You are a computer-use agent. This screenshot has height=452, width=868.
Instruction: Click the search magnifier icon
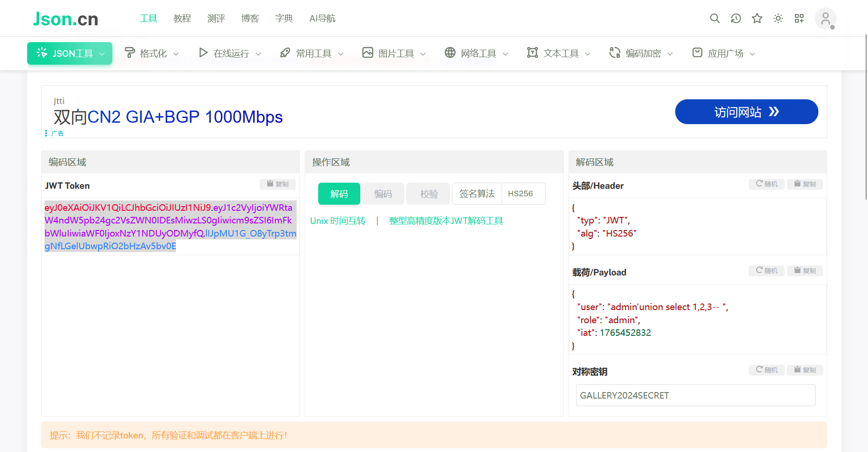[715, 18]
